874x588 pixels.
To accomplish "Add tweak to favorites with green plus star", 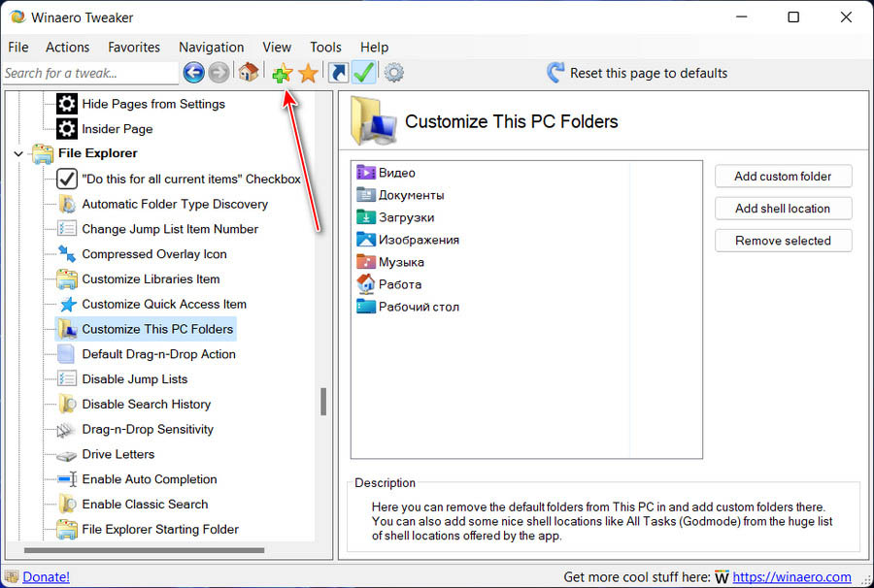I will pyautogui.click(x=282, y=73).
